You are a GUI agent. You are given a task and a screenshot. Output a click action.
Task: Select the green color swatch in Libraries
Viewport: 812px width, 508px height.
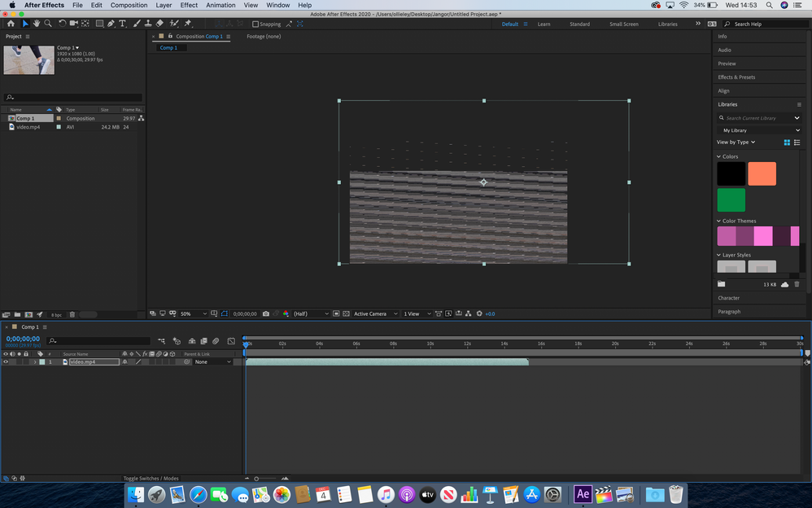point(730,199)
